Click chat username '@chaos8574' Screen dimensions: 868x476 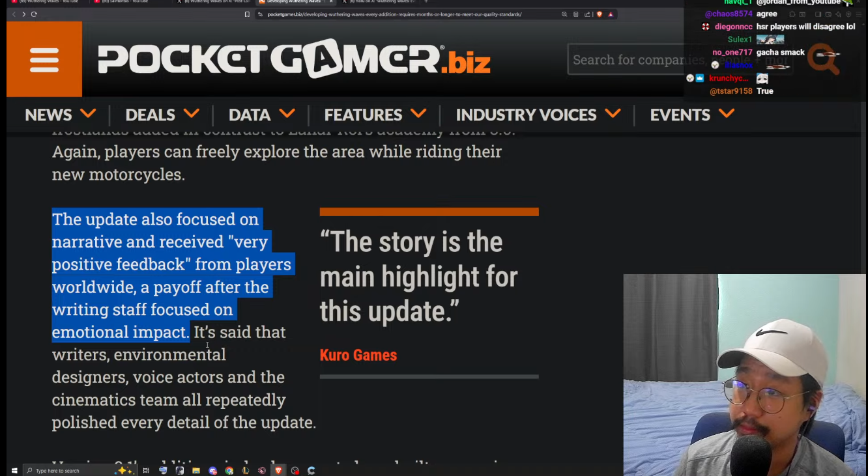[x=729, y=14]
